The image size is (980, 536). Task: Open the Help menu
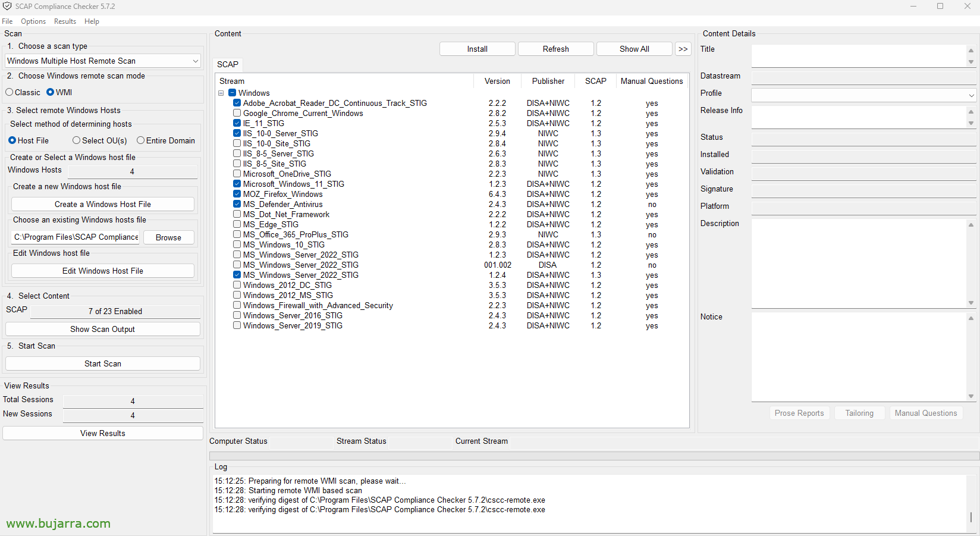coord(92,21)
